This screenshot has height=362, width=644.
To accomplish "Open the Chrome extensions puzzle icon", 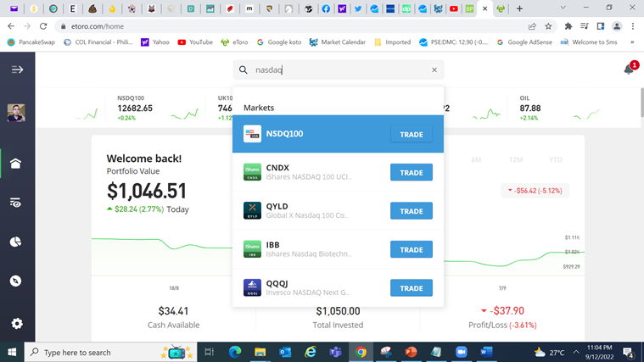I will pyautogui.click(x=568, y=26).
